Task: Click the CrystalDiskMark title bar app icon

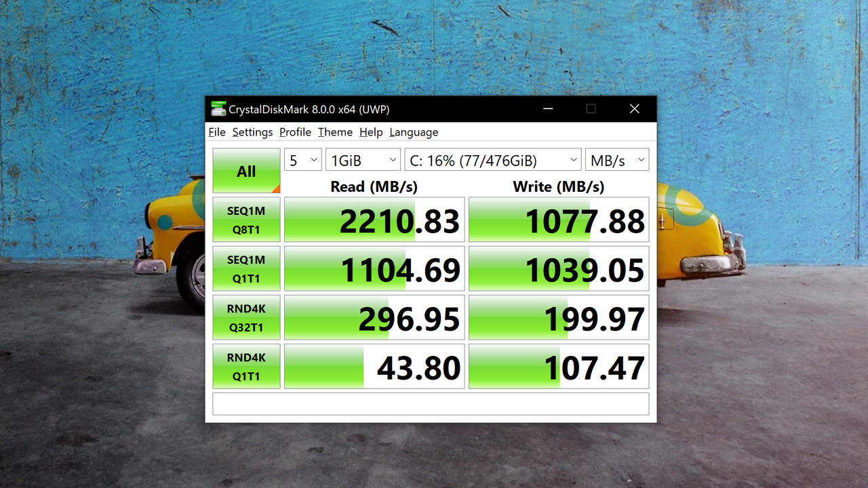Action: point(218,109)
